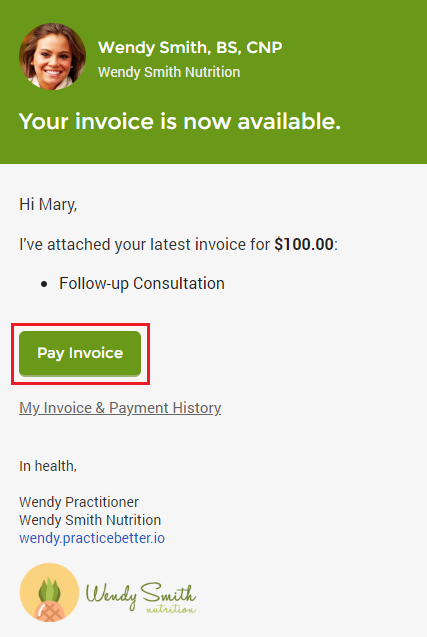Open My Invoice & Payment History link
The image size is (427, 637).
pyautogui.click(x=120, y=408)
